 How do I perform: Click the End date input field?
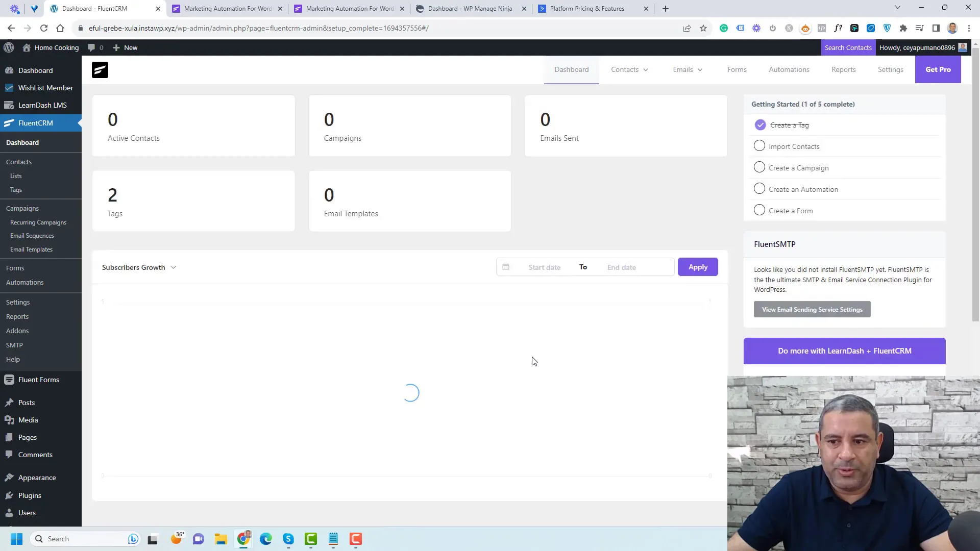pos(622,267)
